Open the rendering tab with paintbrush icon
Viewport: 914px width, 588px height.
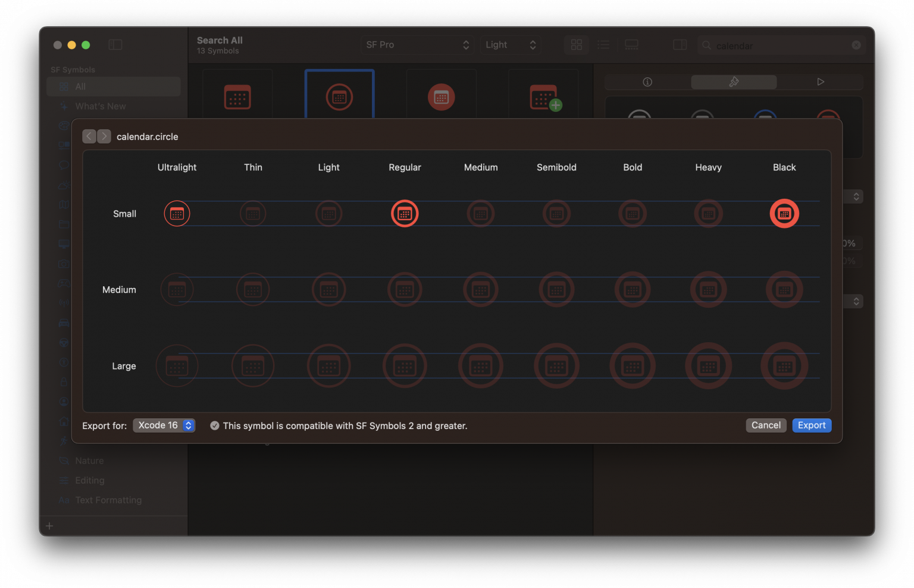pyautogui.click(x=734, y=82)
